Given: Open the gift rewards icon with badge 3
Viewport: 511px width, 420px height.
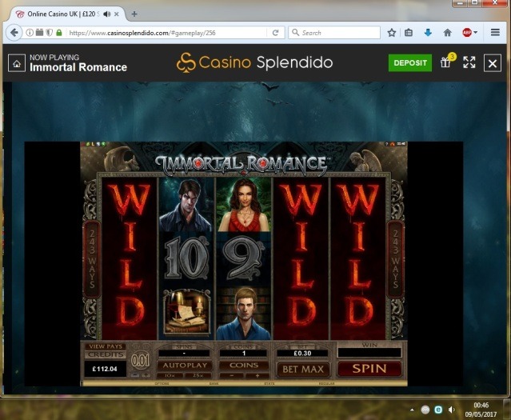Looking at the screenshot, I should [x=447, y=62].
